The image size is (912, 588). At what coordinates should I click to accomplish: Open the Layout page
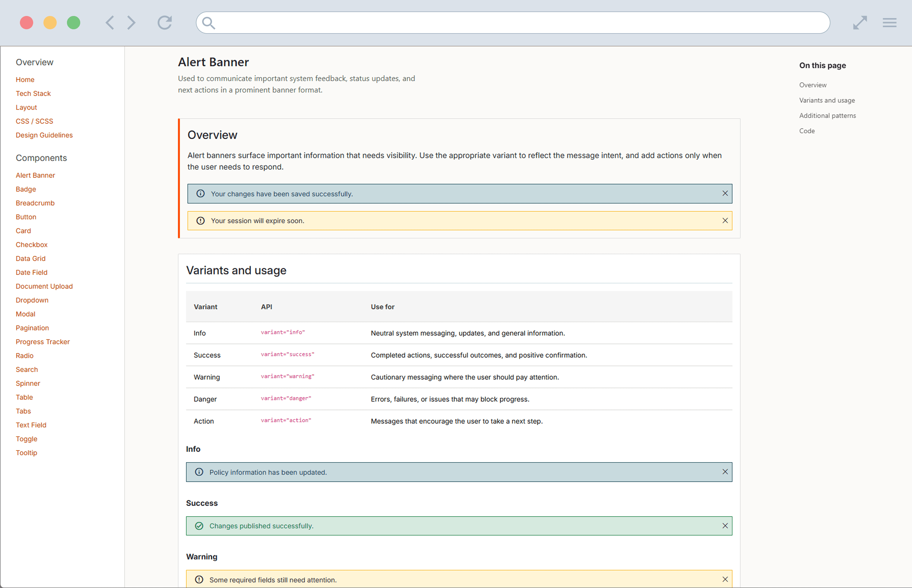26,107
